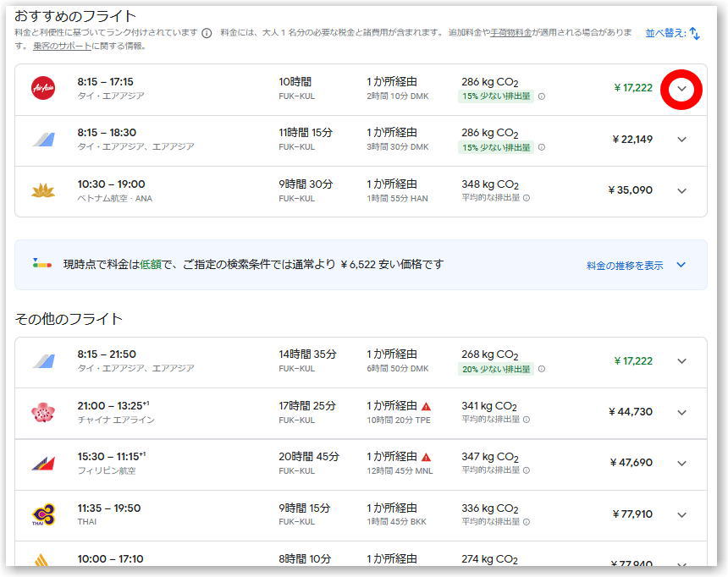Click the emissions info icon on the ¥22,149 flight
The width and height of the screenshot is (728, 577).
(542, 147)
